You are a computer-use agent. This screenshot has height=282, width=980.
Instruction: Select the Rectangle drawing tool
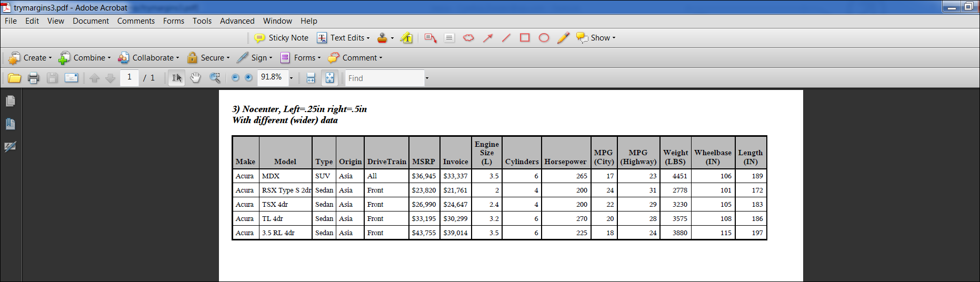point(525,38)
